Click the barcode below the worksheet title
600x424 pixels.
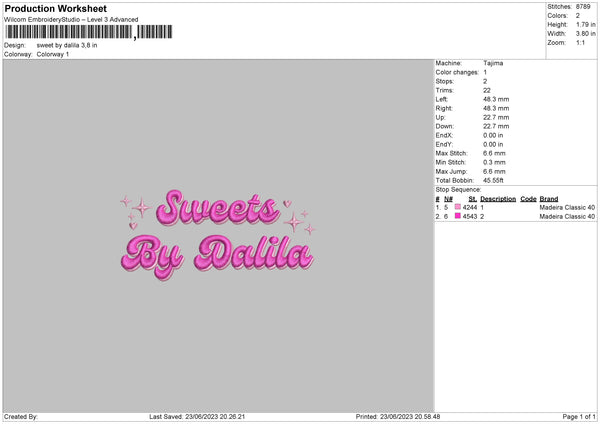click(x=89, y=32)
